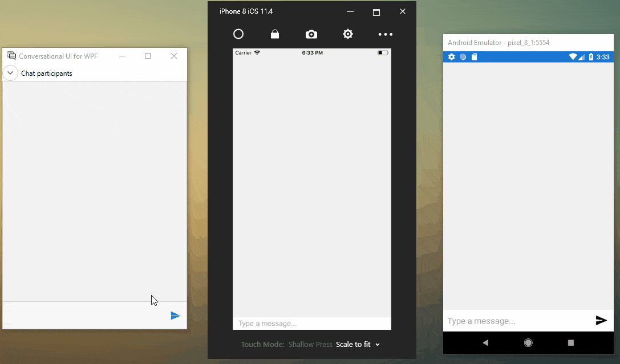620x364 pixels.
Task: Click the Android SD card status icon
Action: (x=474, y=57)
